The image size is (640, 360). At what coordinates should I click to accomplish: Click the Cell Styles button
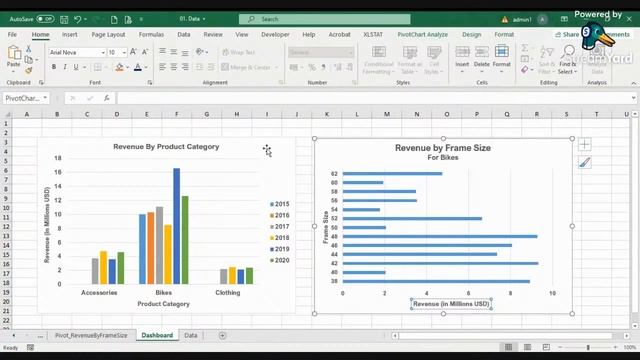pyautogui.click(x=434, y=60)
